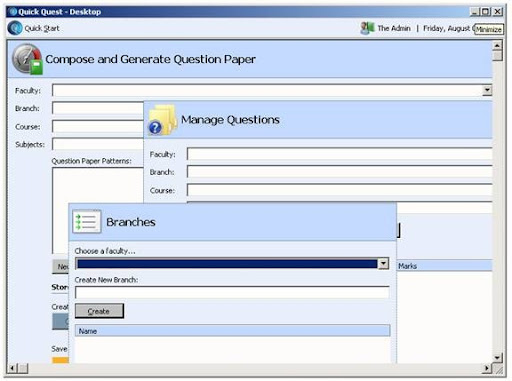The height and width of the screenshot is (381, 512).
Task: Open the Choose a faculty dropdown
Action: [x=383, y=264]
